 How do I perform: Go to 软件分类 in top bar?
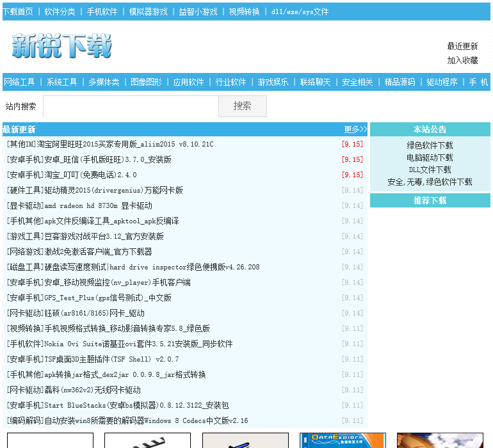coord(60,12)
